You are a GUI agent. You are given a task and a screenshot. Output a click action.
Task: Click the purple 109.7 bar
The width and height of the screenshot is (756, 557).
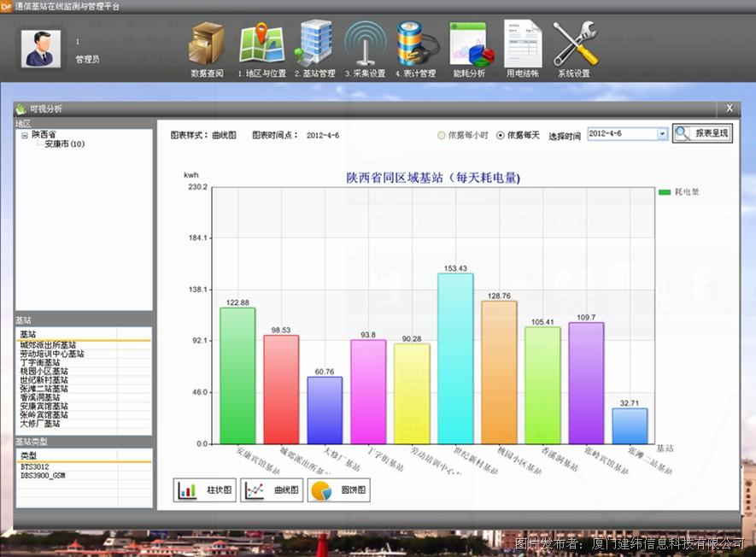pos(586,383)
